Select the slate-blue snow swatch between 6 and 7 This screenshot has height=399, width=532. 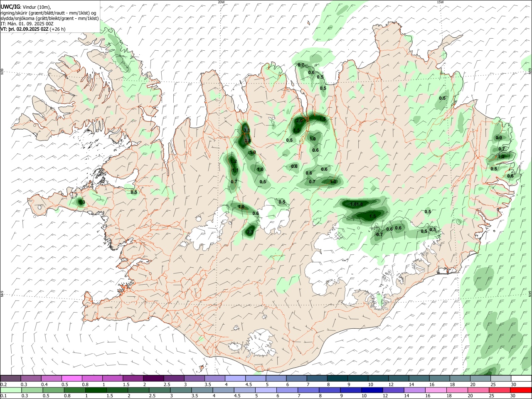[296, 379]
